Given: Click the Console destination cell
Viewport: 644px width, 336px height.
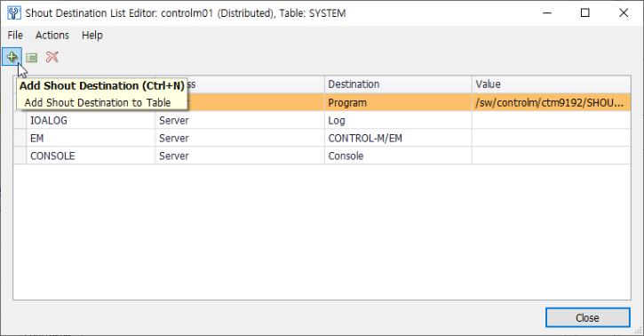Looking at the screenshot, I should click(398, 156).
